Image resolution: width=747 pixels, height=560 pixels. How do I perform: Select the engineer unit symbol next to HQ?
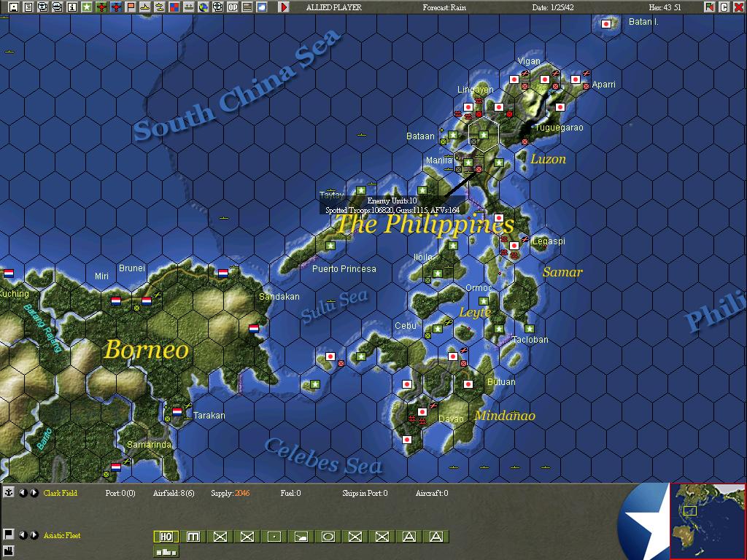coord(193,537)
